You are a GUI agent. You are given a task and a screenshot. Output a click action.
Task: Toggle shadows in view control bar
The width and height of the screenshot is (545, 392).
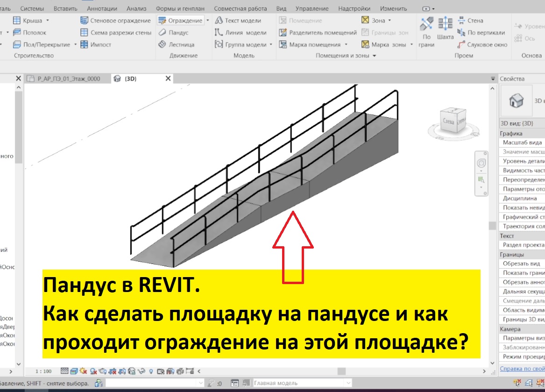pyautogui.click(x=93, y=371)
